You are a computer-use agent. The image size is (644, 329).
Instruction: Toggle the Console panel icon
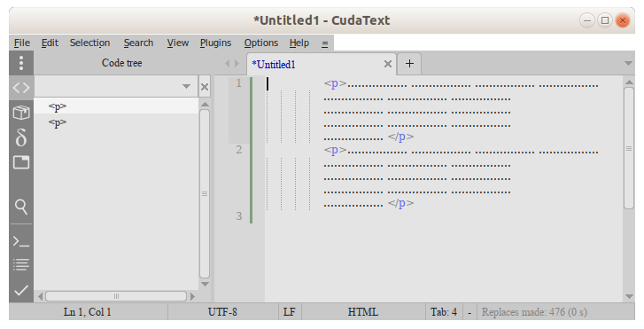click(x=21, y=241)
